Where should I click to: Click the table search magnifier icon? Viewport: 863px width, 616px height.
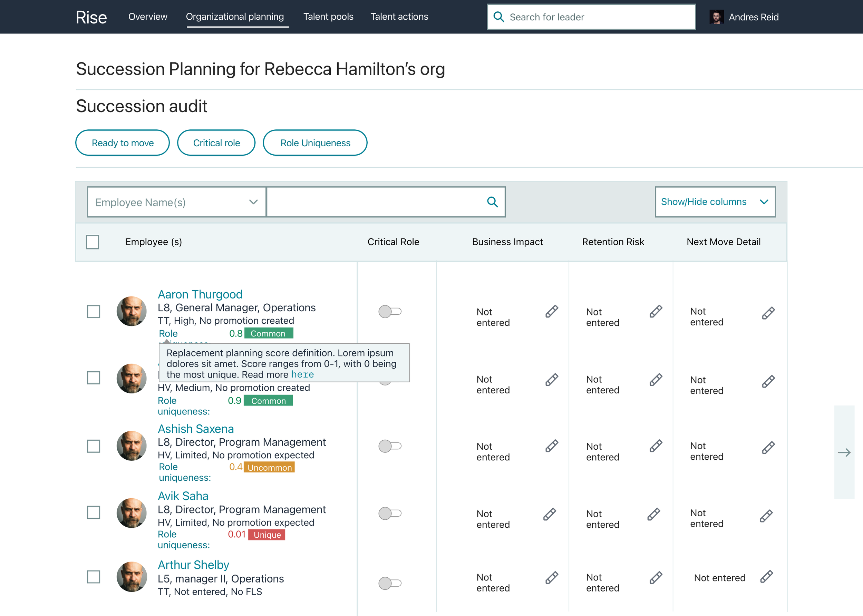coord(492,202)
